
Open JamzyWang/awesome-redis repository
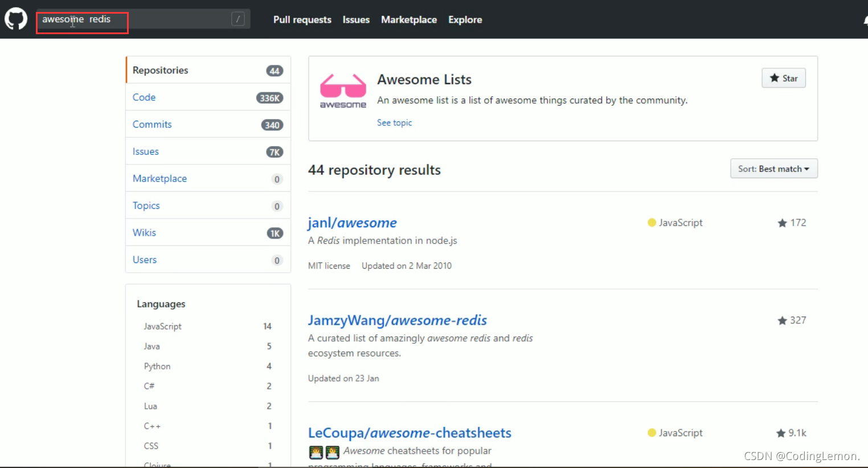pos(398,320)
